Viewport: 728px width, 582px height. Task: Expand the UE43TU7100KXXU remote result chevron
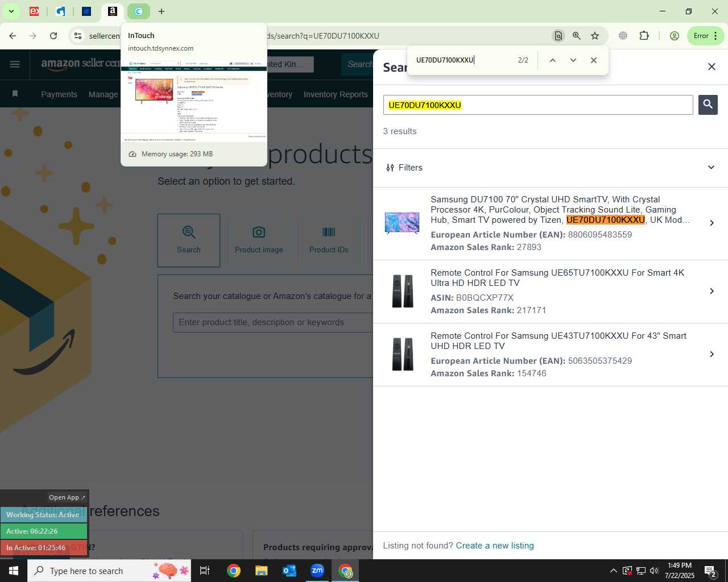tap(712, 354)
